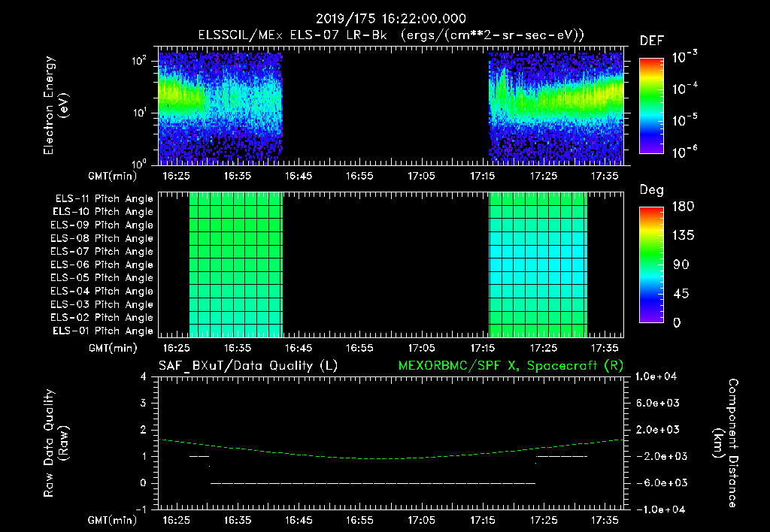Viewport: 770px width, 532px height.
Task: Click 17:05 tick label under the spectrogram
Action: (x=421, y=176)
